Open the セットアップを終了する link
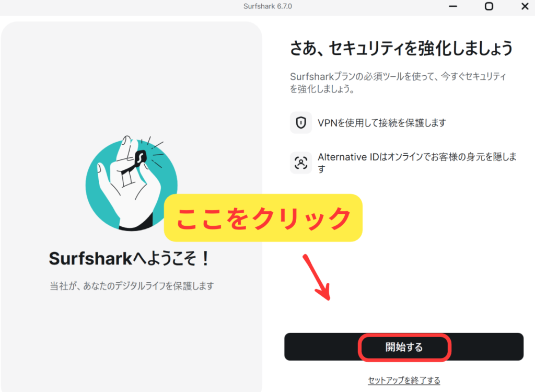The image size is (535, 392). [404, 381]
